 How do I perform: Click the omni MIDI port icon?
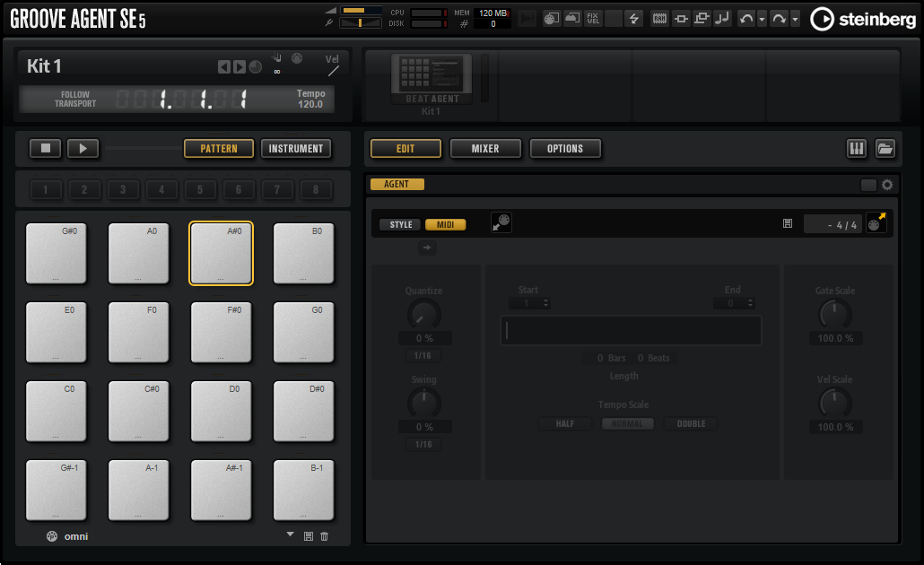tap(52, 536)
